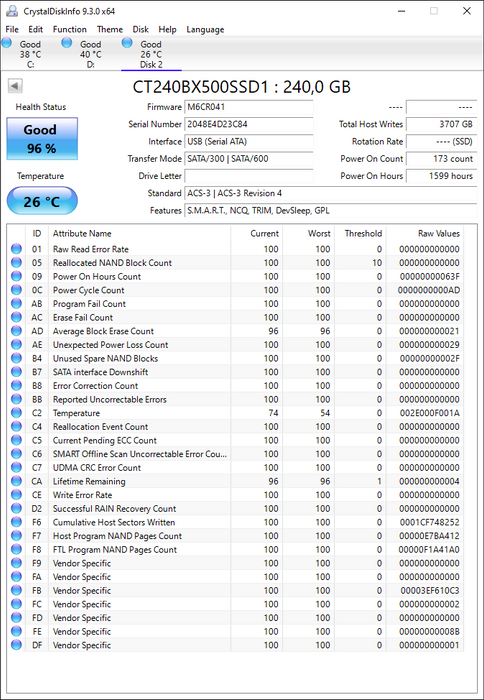Click raw value 00003EF610C3

(430, 591)
